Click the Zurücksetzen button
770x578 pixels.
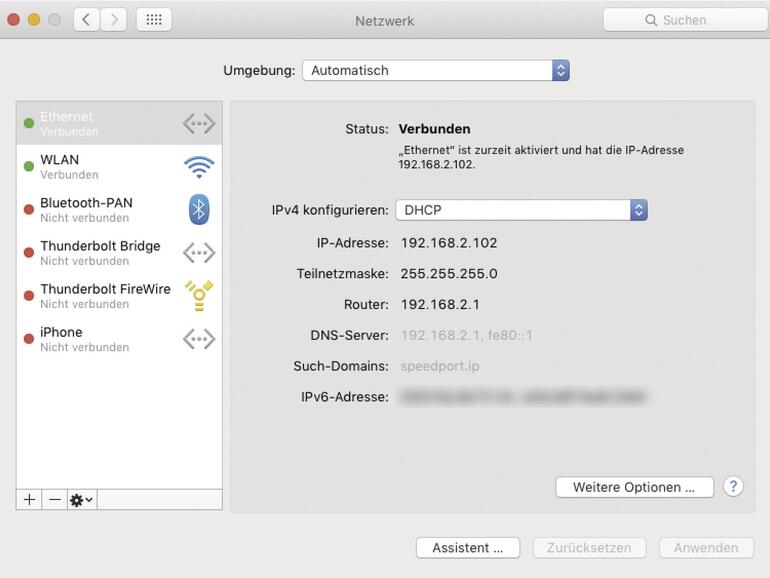(x=589, y=548)
